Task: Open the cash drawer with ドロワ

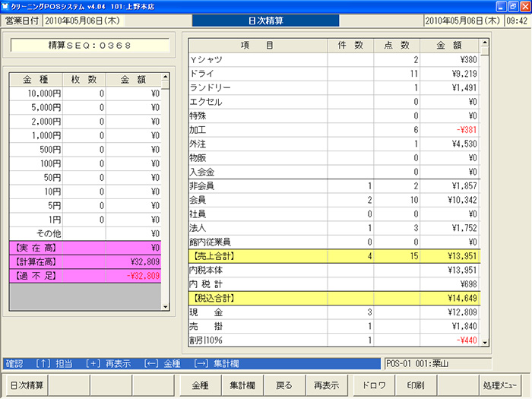Action: (373, 385)
